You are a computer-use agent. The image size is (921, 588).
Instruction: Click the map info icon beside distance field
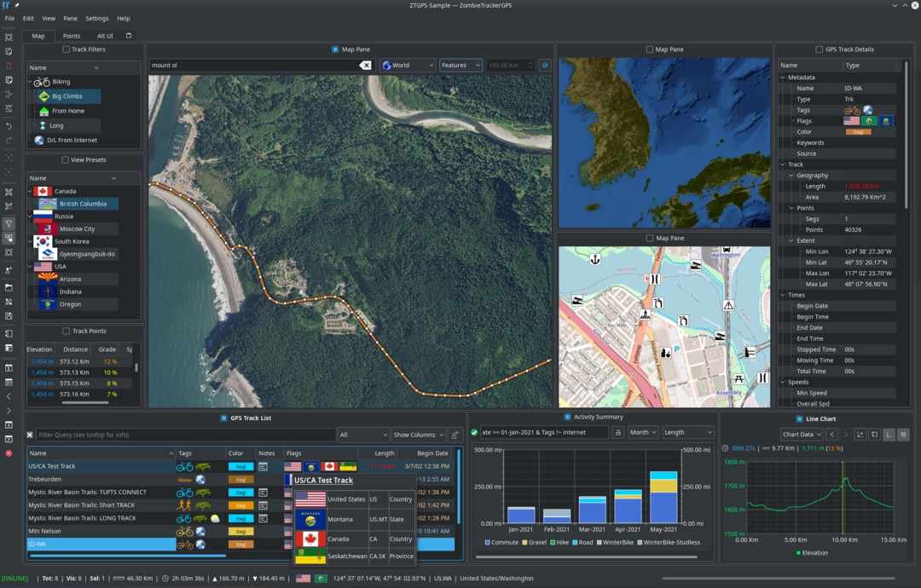pyautogui.click(x=545, y=65)
